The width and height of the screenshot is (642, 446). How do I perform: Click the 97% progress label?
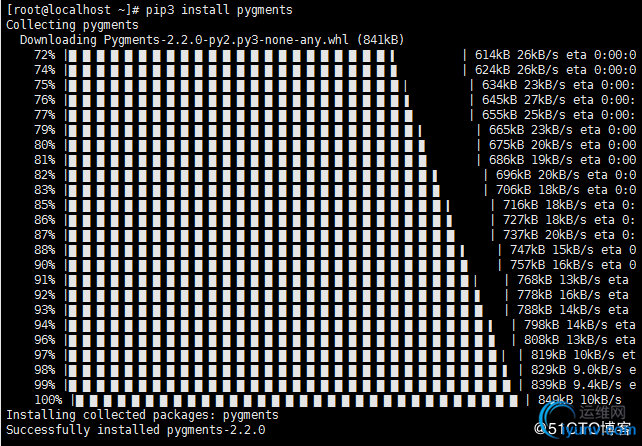pyautogui.click(x=45, y=355)
